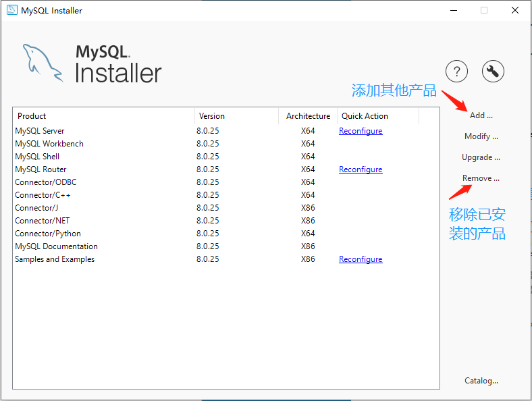This screenshot has height=401, width=532.
Task: Click the title bar app icon
Action: pyautogui.click(x=11, y=11)
